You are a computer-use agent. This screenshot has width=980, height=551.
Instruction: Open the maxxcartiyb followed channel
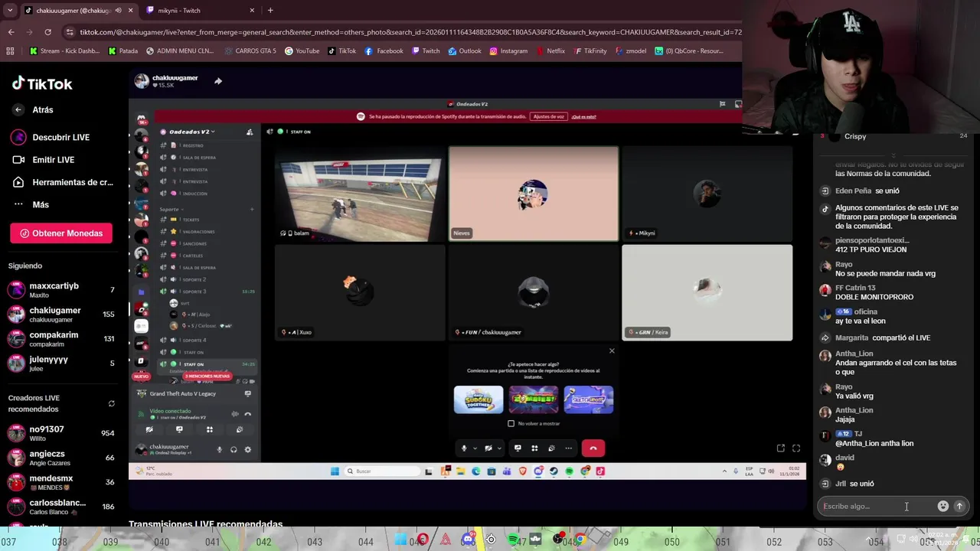tap(61, 290)
